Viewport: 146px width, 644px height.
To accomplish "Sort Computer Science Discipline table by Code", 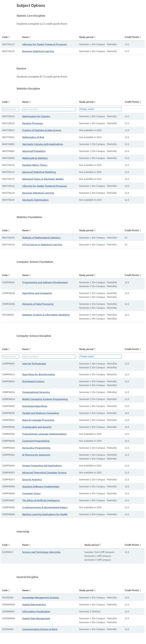I will (x=6, y=349).
